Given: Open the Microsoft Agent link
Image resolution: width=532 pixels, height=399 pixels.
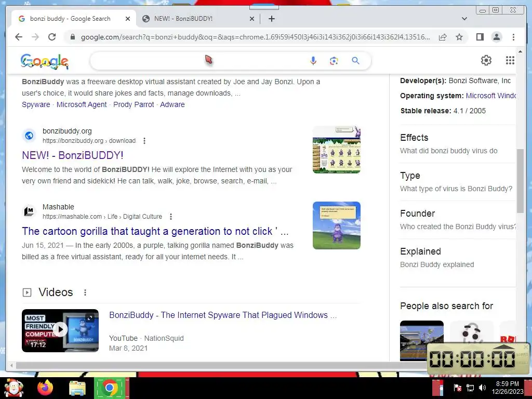Looking at the screenshot, I should [x=82, y=104].
